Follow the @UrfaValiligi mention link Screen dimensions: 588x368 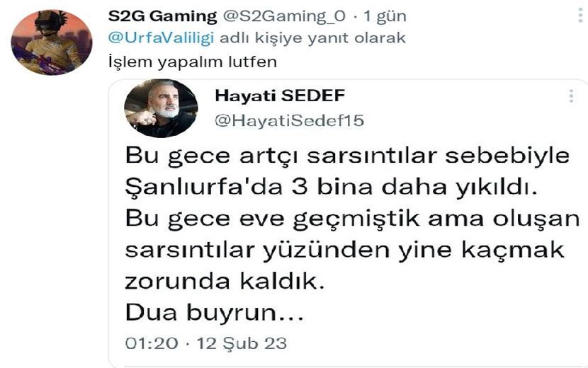[161, 38]
